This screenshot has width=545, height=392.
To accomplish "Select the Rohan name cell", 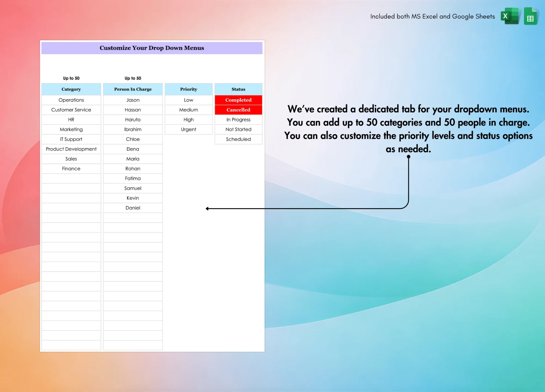I will point(133,169).
